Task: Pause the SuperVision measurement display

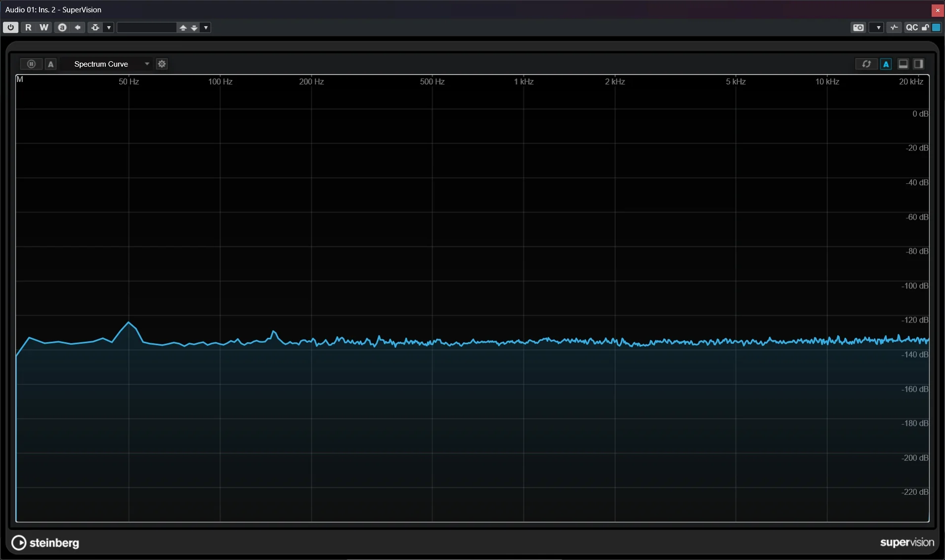Action: pos(31,64)
